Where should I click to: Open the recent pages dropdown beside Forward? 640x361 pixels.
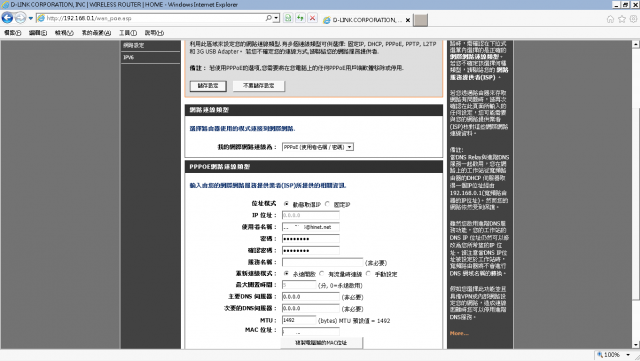(31, 18)
